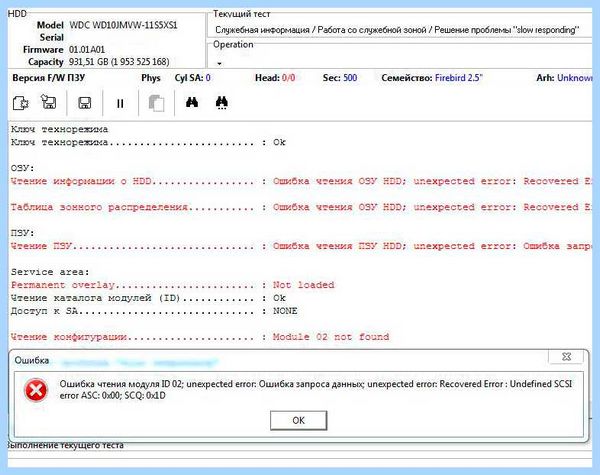Click the red Таблица зонного распределения line
The image size is (600, 475).
[301, 207]
